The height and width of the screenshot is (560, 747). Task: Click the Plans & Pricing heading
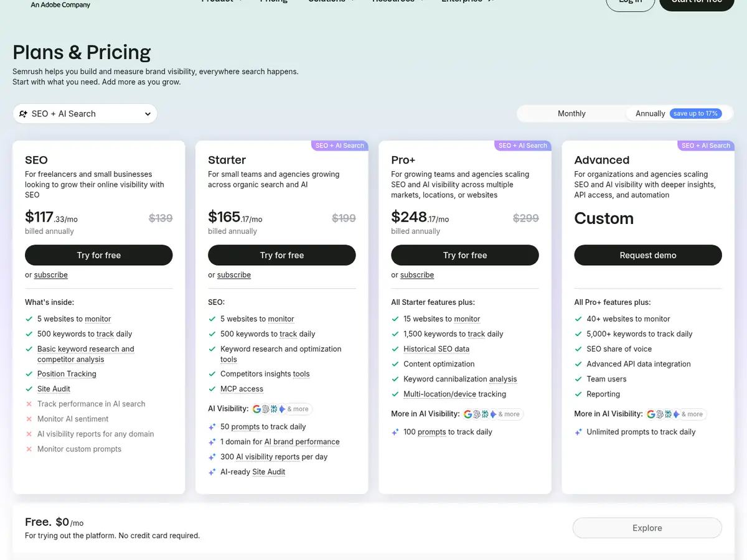point(82,52)
